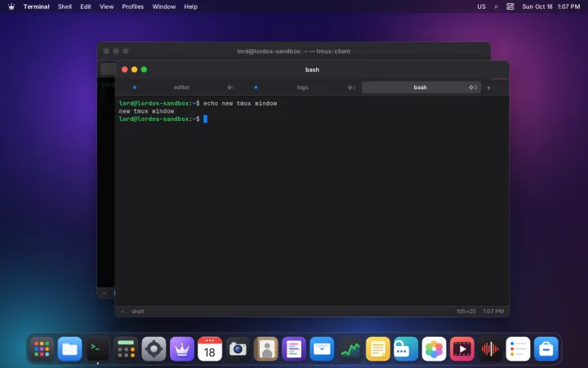
Task: Click the terminal cursor at the prompt
Action: (205, 119)
